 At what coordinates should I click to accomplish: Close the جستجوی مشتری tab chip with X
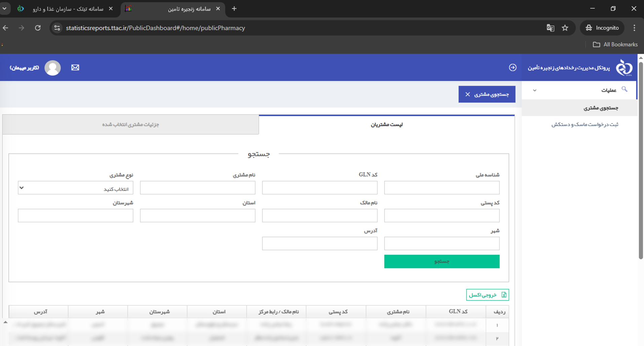[x=467, y=94]
